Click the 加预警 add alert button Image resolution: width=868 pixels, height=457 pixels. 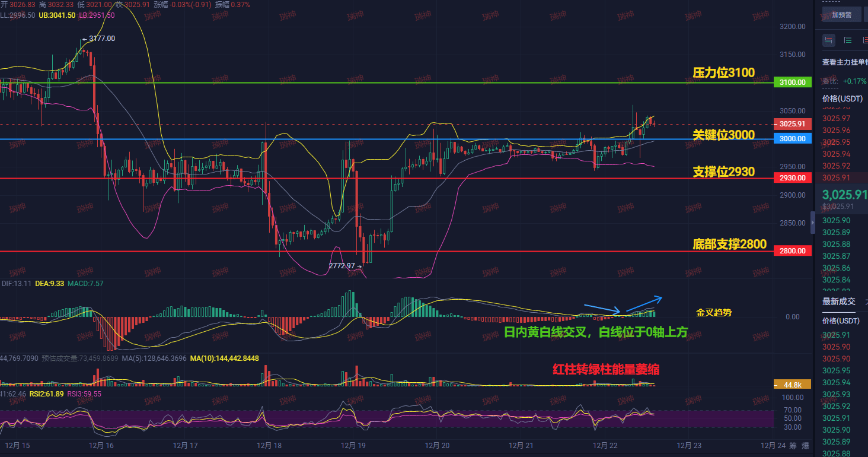841,15
